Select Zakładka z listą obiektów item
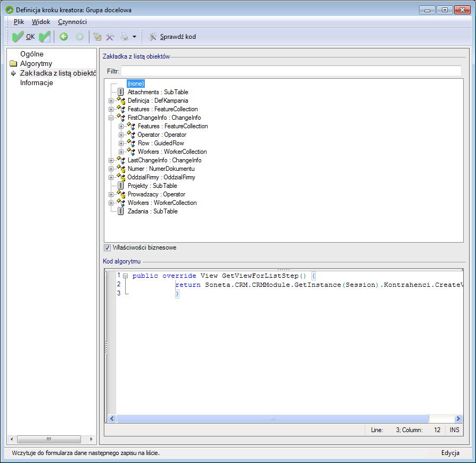This screenshot has width=476, height=463. pos(58,73)
